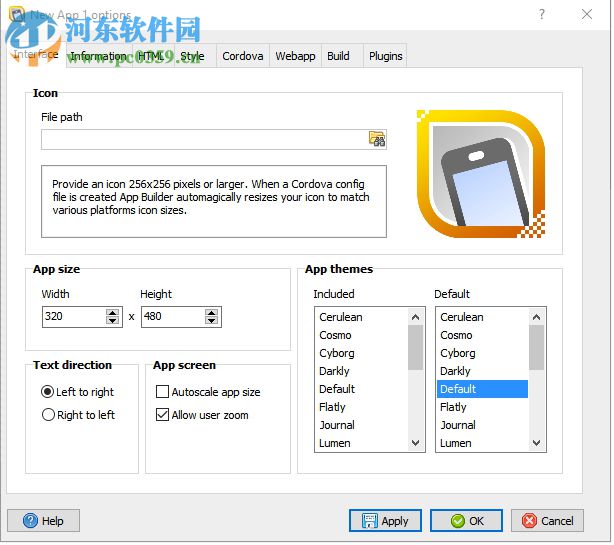The image size is (614, 545).
Task: Click the Included themes scrollbar thumb
Action: point(416,348)
